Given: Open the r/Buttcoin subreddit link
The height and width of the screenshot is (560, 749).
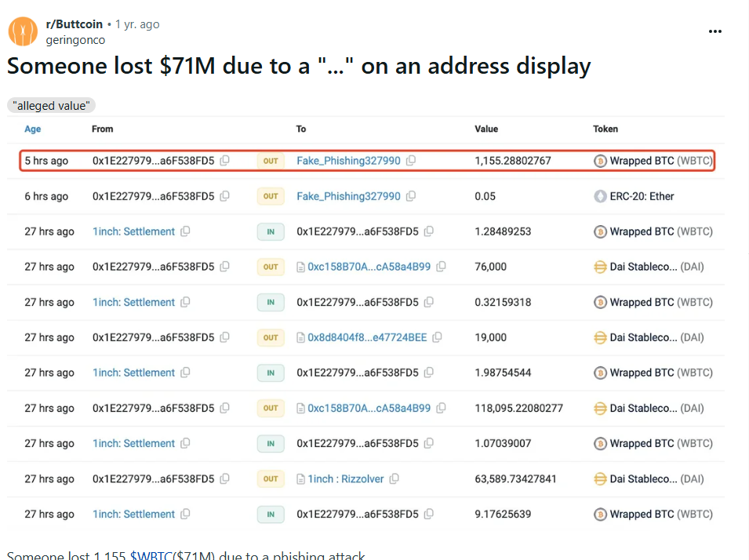Looking at the screenshot, I should click(74, 24).
